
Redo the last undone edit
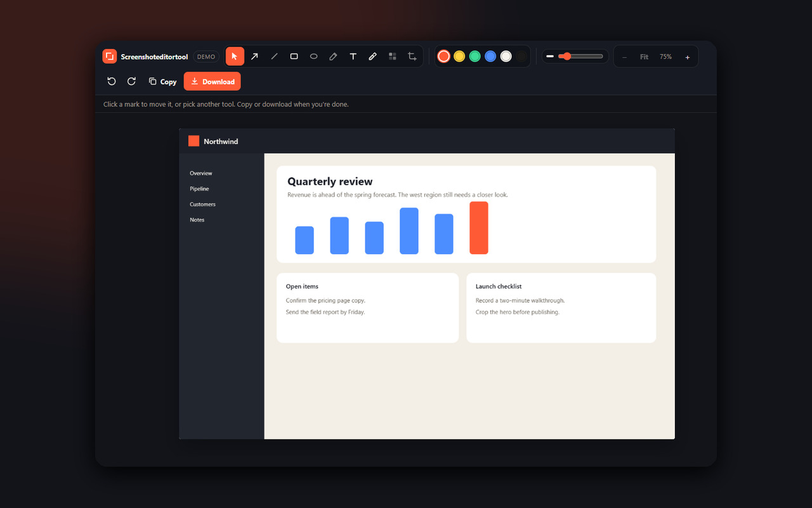pos(131,81)
